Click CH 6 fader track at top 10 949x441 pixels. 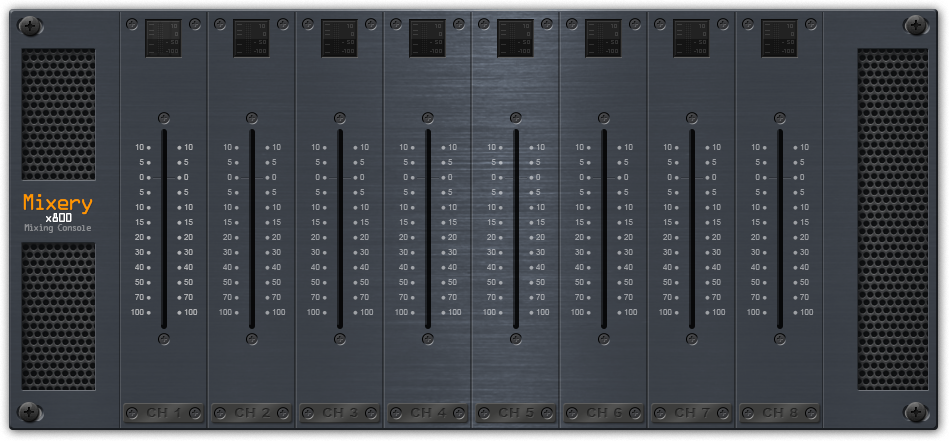604,147
